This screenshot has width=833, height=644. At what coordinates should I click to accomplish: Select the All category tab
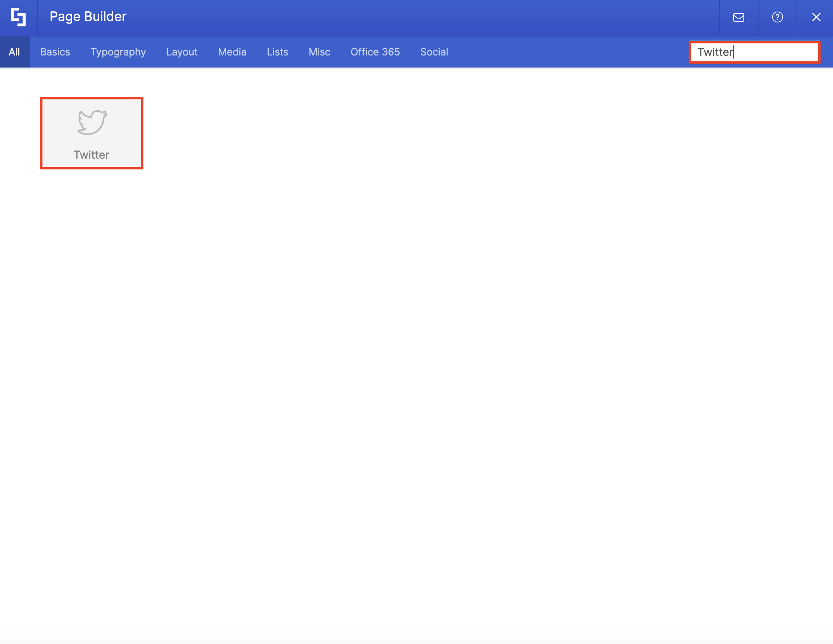[x=15, y=52]
